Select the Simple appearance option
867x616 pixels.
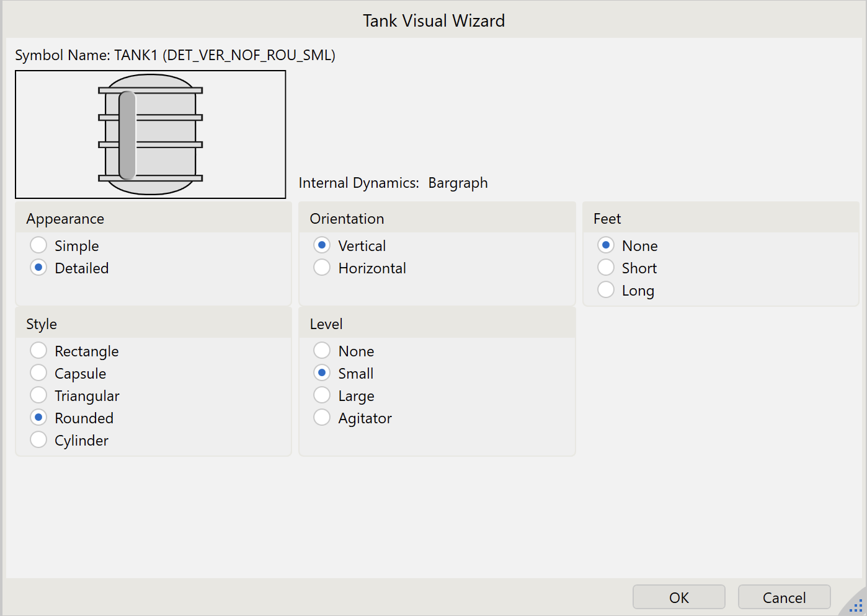click(38, 245)
